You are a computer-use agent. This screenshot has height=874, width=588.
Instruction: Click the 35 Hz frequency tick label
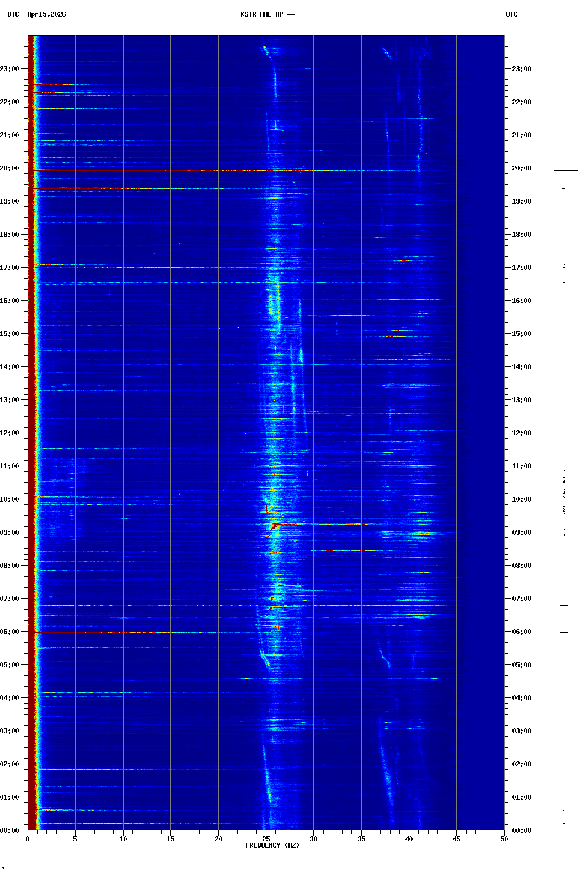(361, 839)
